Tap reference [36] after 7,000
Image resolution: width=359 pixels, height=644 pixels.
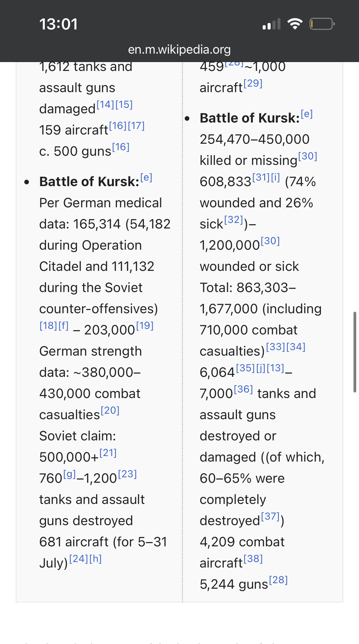coord(243,389)
